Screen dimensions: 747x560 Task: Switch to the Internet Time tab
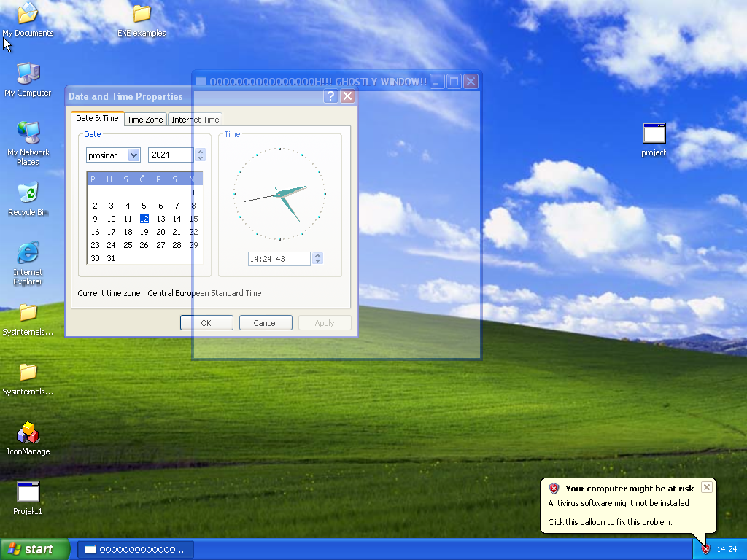click(x=195, y=120)
